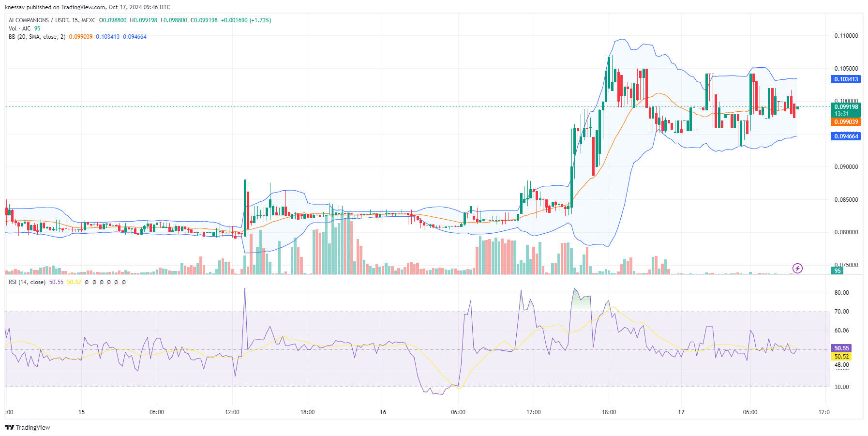Click the date label 15 on time axis

[x=81, y=412]
